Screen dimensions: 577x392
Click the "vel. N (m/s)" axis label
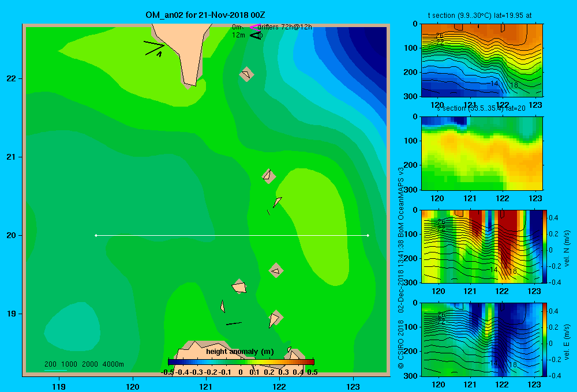click(567, 248)
